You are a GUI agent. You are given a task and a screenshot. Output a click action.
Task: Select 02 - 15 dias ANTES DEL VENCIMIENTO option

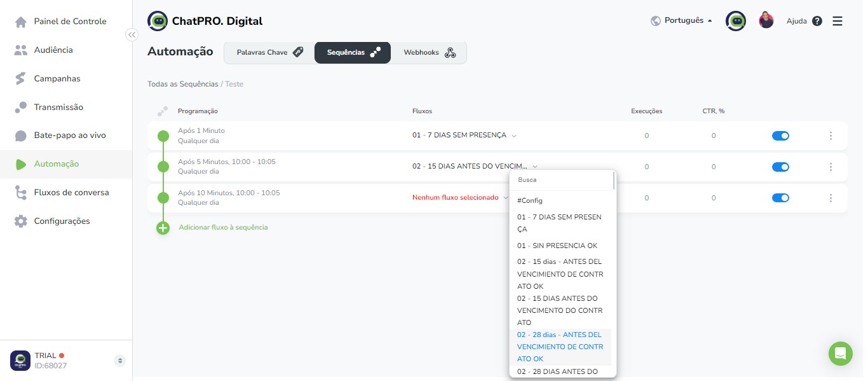point(560,274)
